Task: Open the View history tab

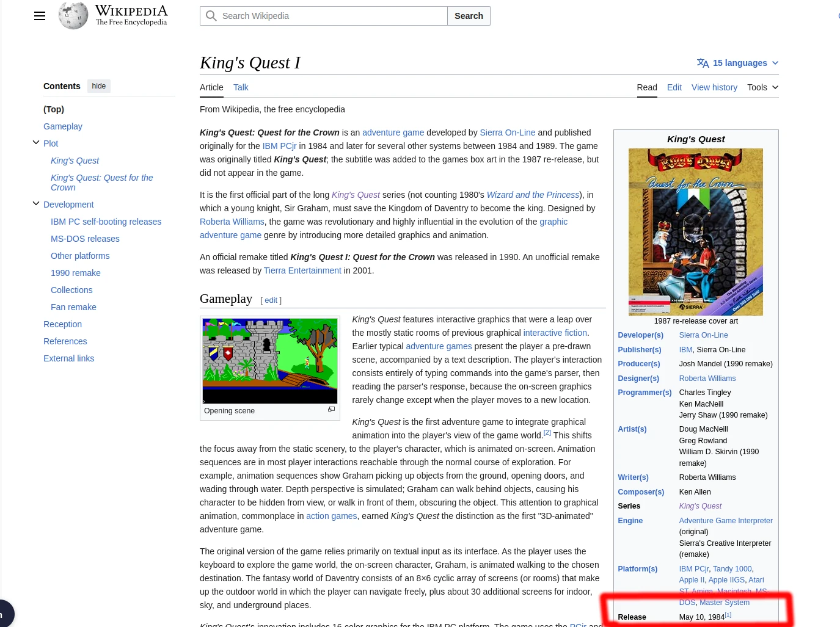Action: pos(714,87)
